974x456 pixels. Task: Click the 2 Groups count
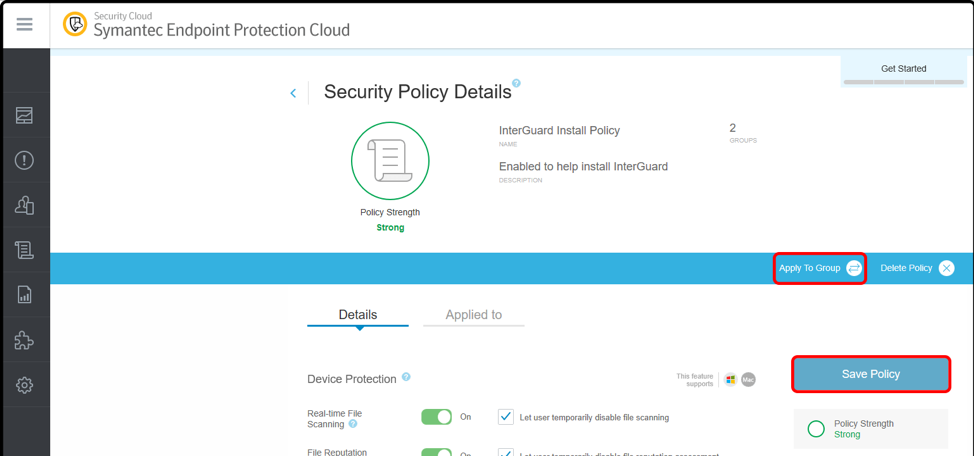733,129
